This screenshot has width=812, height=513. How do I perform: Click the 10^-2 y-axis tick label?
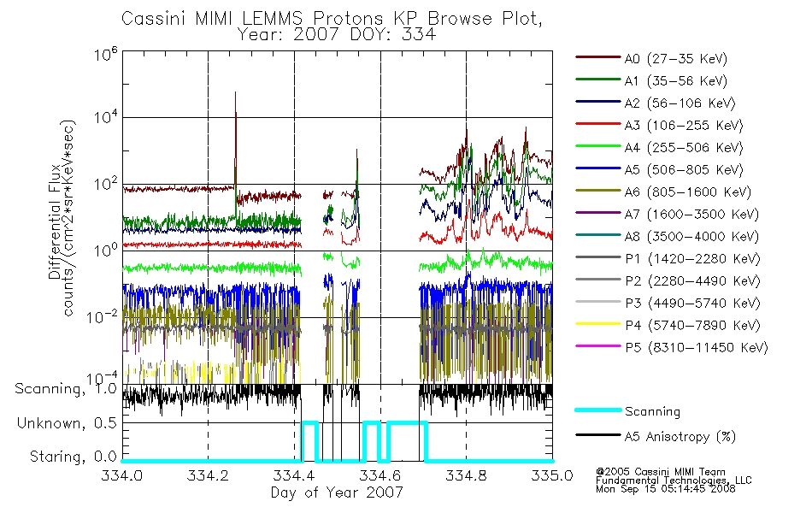point(103,316)
